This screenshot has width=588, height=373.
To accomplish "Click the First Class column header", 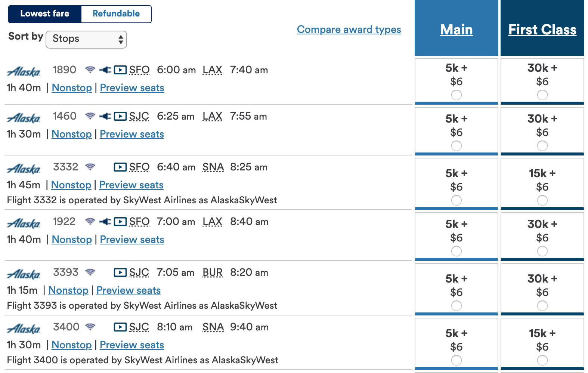I will click(x=542, y=30).
